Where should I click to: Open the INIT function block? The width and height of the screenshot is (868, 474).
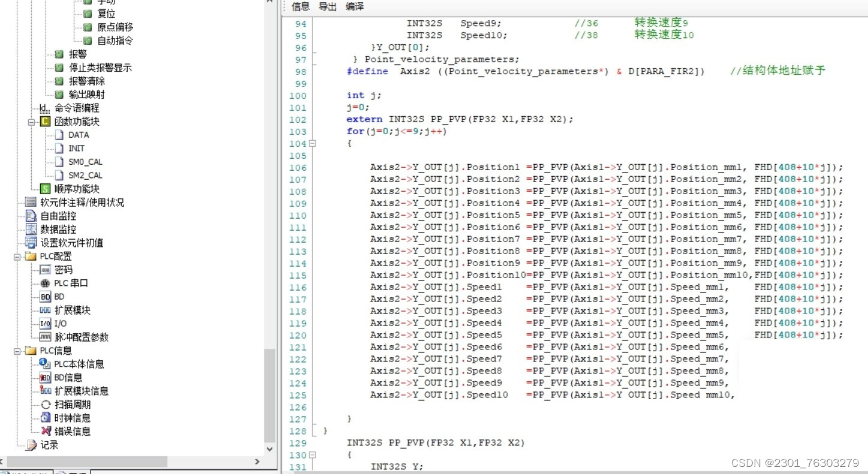click(x=76, y=149)
